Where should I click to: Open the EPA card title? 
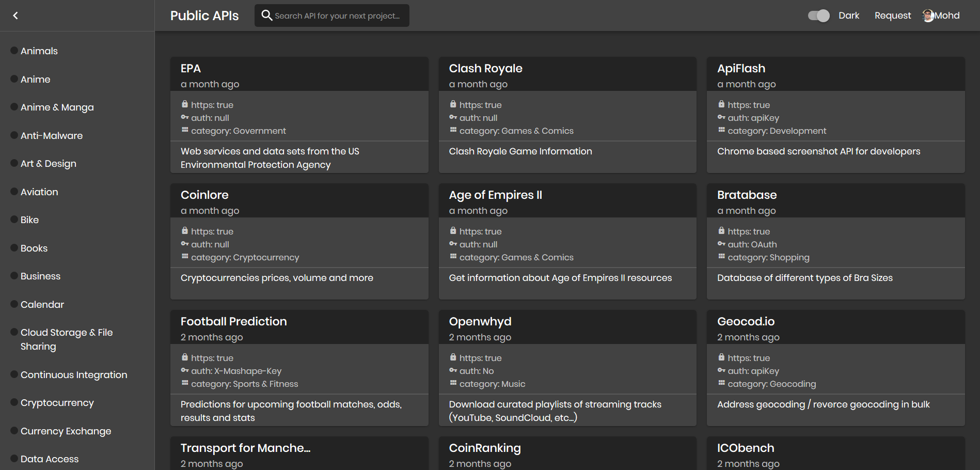click(191, 69)
